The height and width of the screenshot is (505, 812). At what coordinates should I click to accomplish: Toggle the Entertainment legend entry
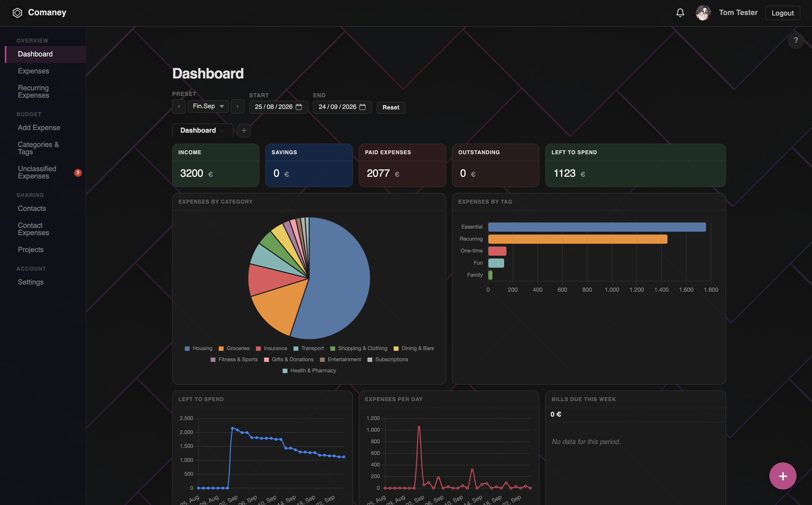click(x=340, y=359)
